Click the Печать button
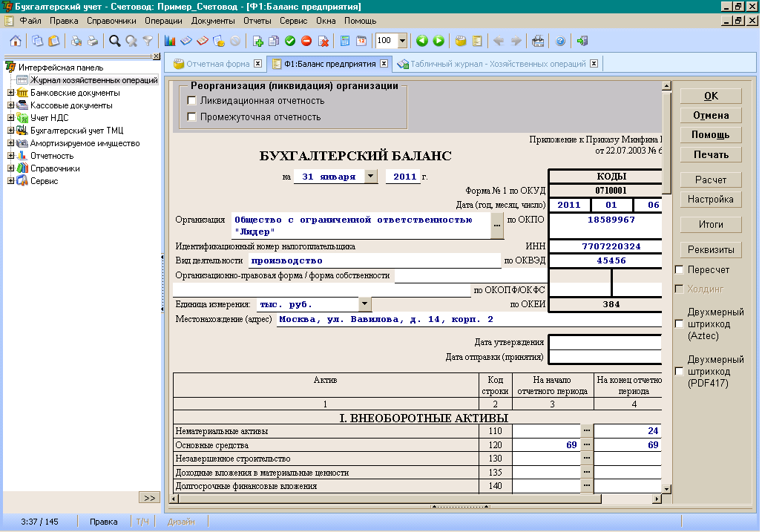Screen dimensions: 762x532 [710, 154]
